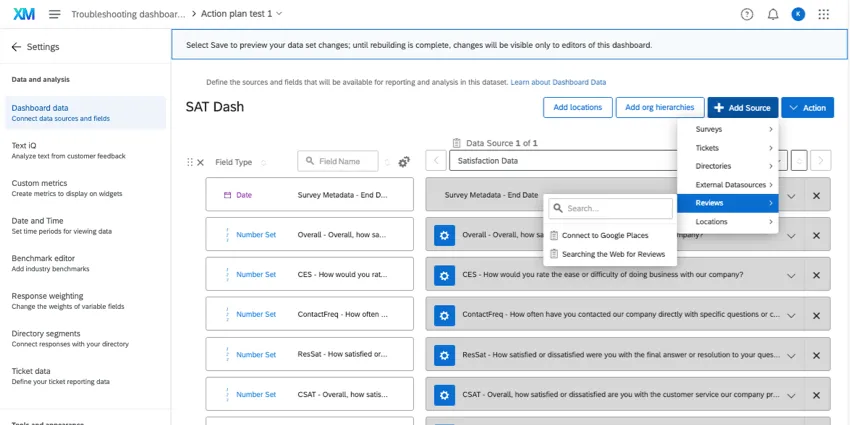The height and width of the screenshot is (425, 850).
Task: Expand the Overall field mapping chevron
Action: [791, 235]
